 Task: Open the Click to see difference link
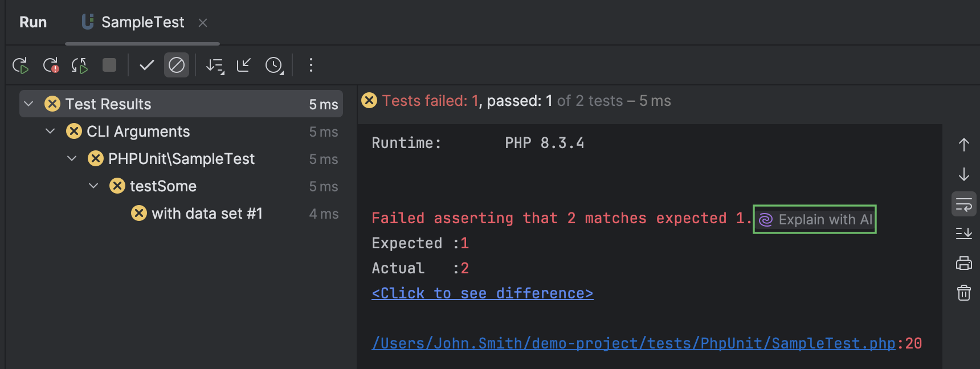482,293
